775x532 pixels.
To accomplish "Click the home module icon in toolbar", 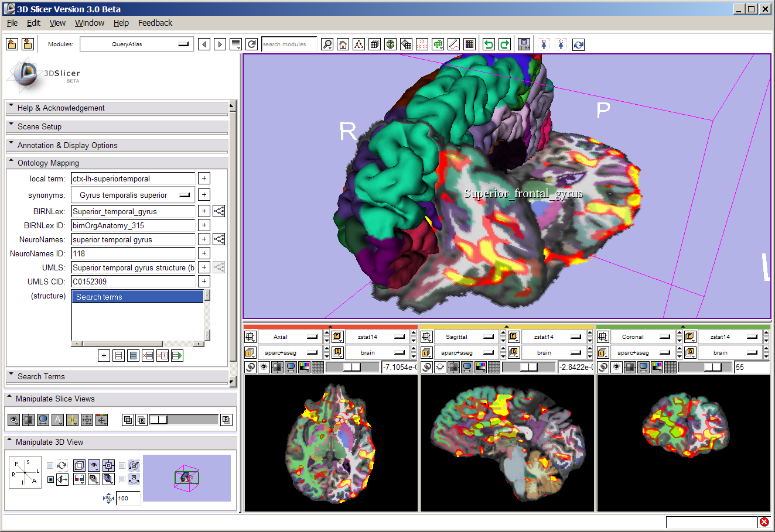I will click(343, 44).
